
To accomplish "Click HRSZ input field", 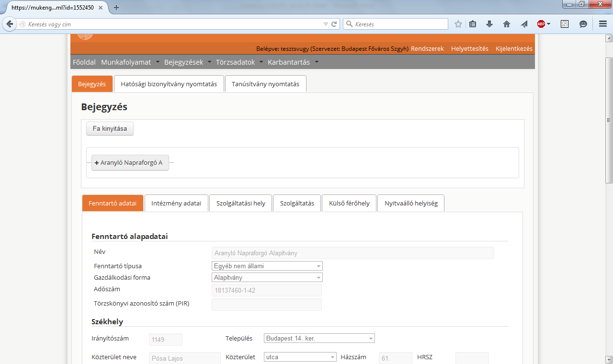I will click(472, 358).
